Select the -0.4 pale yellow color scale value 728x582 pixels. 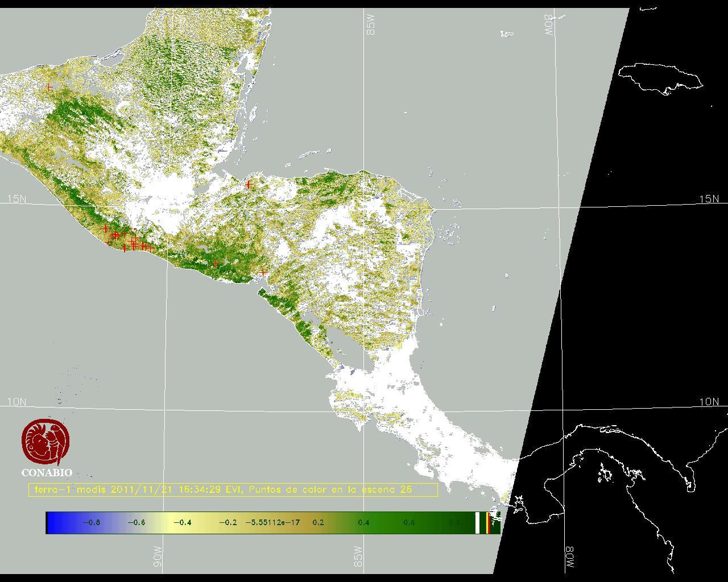182,522
